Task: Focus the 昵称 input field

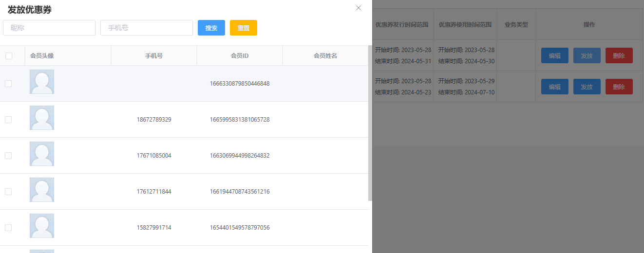Action: [x=49, y=28]
